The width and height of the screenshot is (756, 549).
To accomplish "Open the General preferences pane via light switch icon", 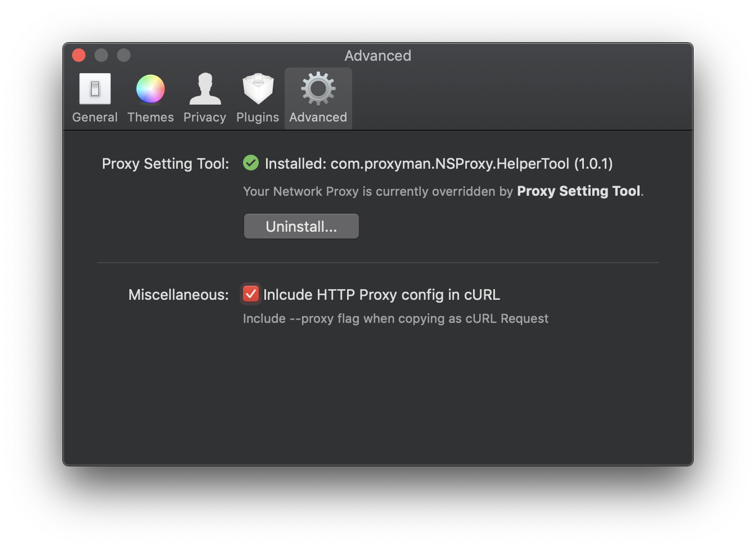I will tap(94, 89).
